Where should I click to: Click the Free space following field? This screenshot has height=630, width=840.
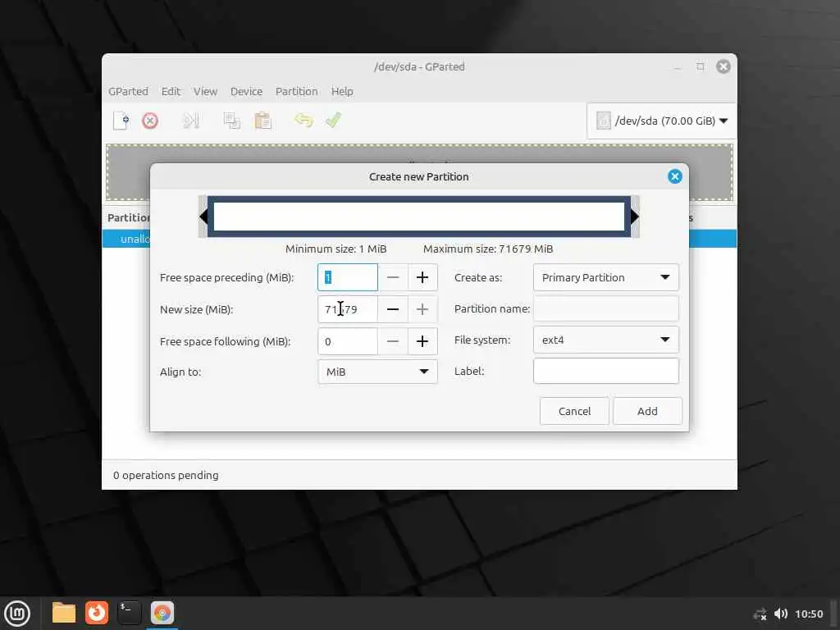(348, 341)
